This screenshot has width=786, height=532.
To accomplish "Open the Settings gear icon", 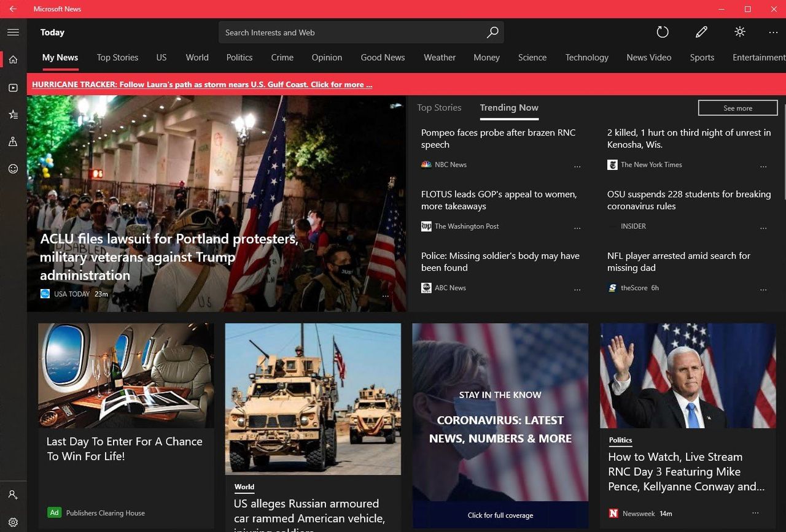I will [x=13, y=522].
